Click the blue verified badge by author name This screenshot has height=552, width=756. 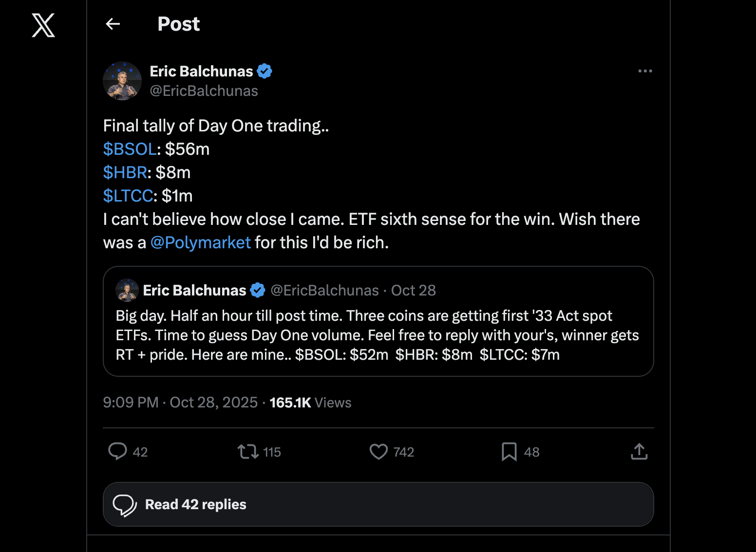[265, 71]
